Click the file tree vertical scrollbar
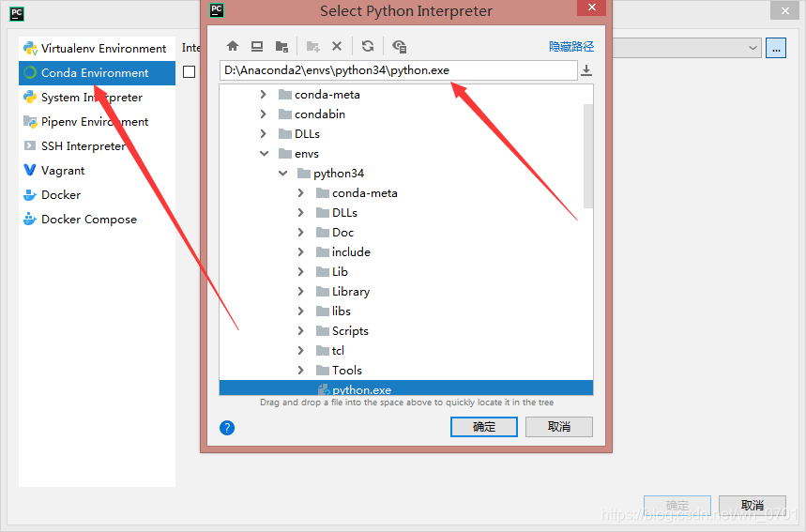This screenshot has width=806, height=532. point(588,157)
